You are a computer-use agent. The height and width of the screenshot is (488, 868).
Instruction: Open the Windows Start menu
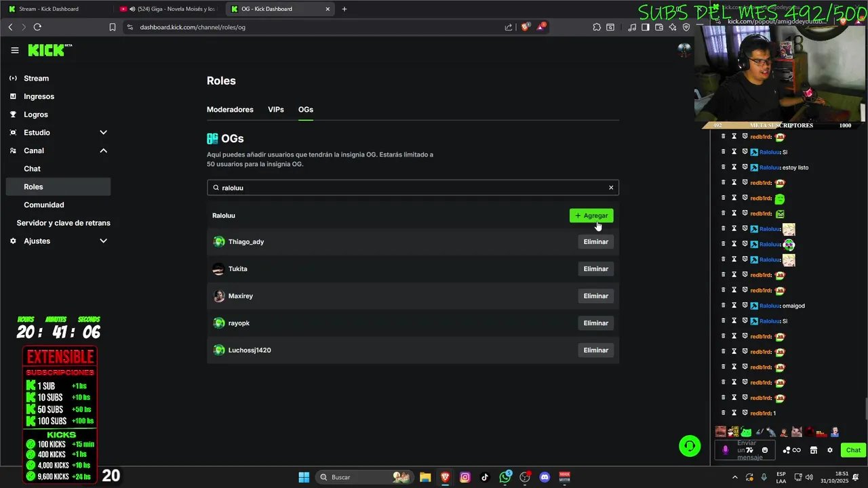[x=304, y=477]
